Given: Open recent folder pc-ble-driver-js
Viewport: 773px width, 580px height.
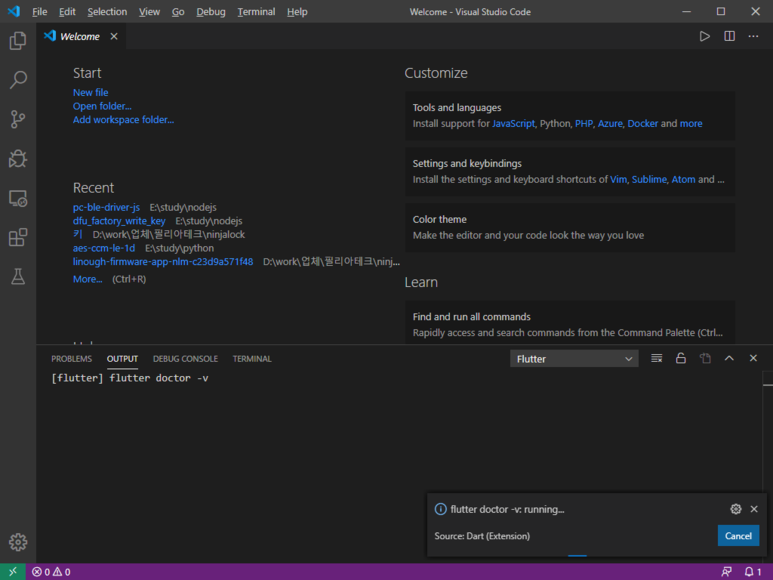Looking at the screenshot, I should coord(106,207).
